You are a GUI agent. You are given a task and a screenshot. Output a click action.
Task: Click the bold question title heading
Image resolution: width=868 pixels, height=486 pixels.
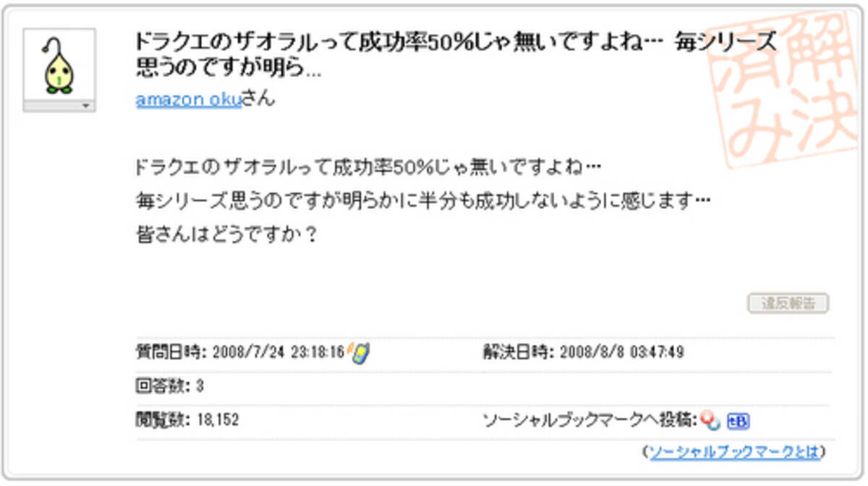pos(456,56)
